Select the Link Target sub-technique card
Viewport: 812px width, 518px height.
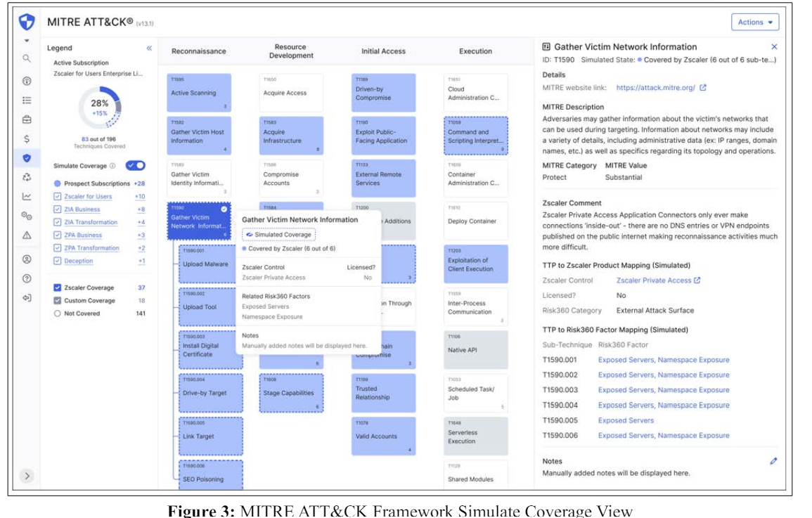211,436
